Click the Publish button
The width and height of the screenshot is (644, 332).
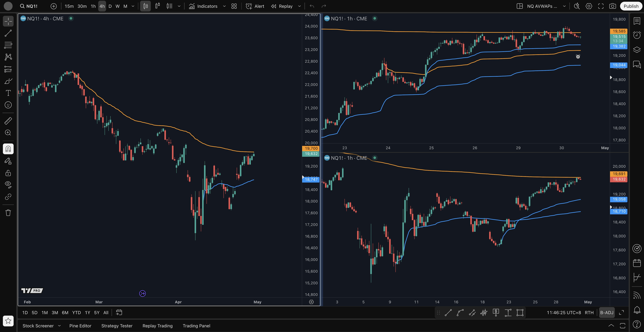click(631, 6)
